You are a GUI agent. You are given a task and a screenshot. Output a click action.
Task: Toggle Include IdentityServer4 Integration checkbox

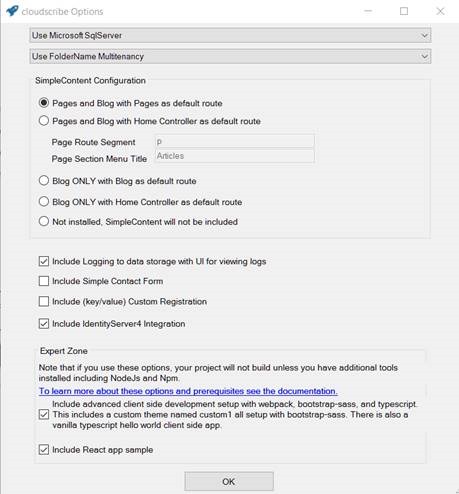click(x=44, y=324)
